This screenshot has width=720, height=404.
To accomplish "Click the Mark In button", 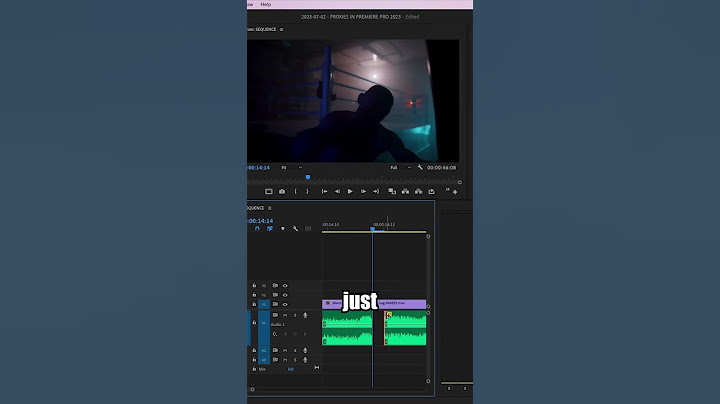I will (x=295, y=191).
